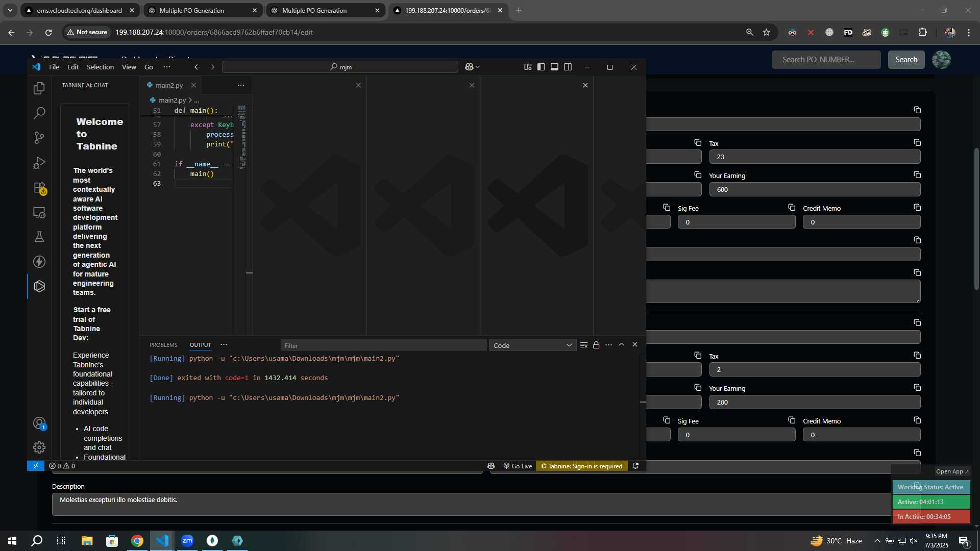Open Zoom from the Windows taskbar

click(x=187, y=540)
